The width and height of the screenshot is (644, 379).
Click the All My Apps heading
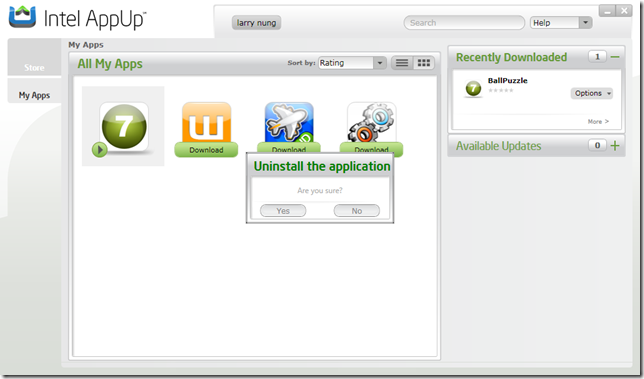(110, 64)
